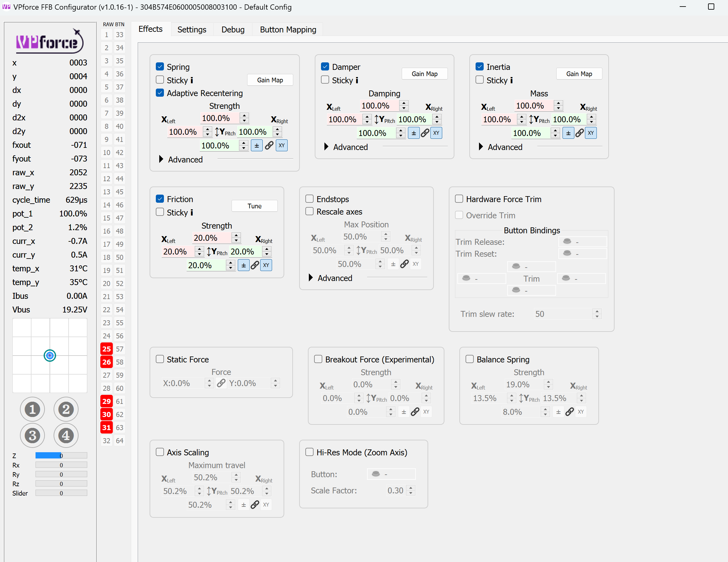Click the Sticky info icon under Spring
This screenshot has width=728, height=562.
tap(192, 80)
